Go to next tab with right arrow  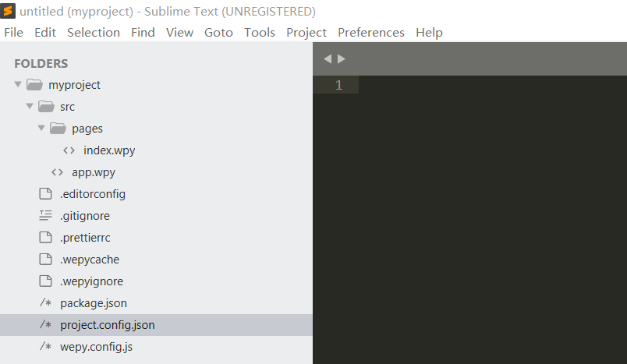point(341,58)
